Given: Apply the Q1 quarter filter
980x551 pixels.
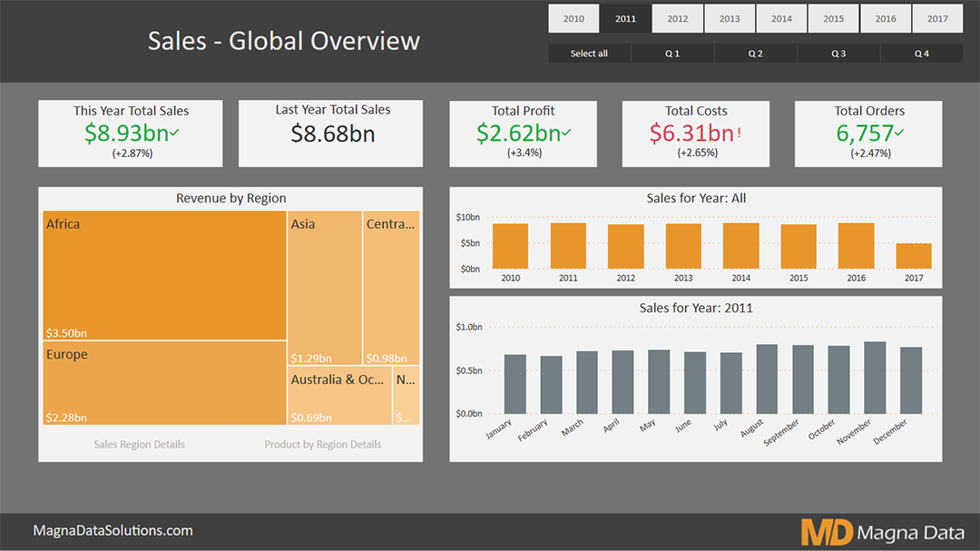Looking at the screenshot, I should click(671, 53).
